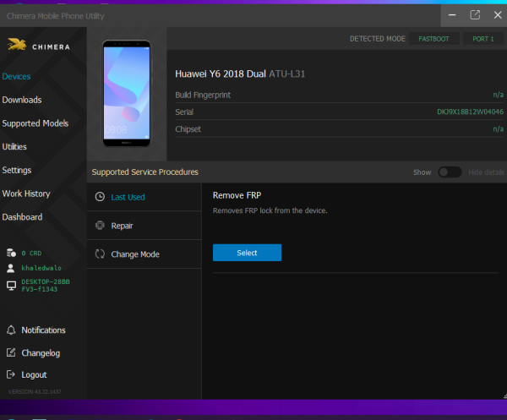This screenshot has height=420, width=507.
Task: Pop out the window with external icon
Action: coord(475,15)
